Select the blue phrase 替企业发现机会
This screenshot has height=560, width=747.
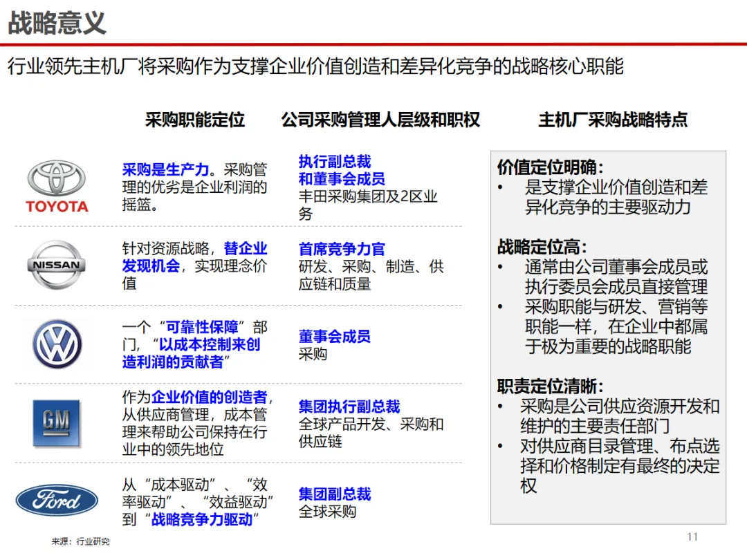(194, 257)
